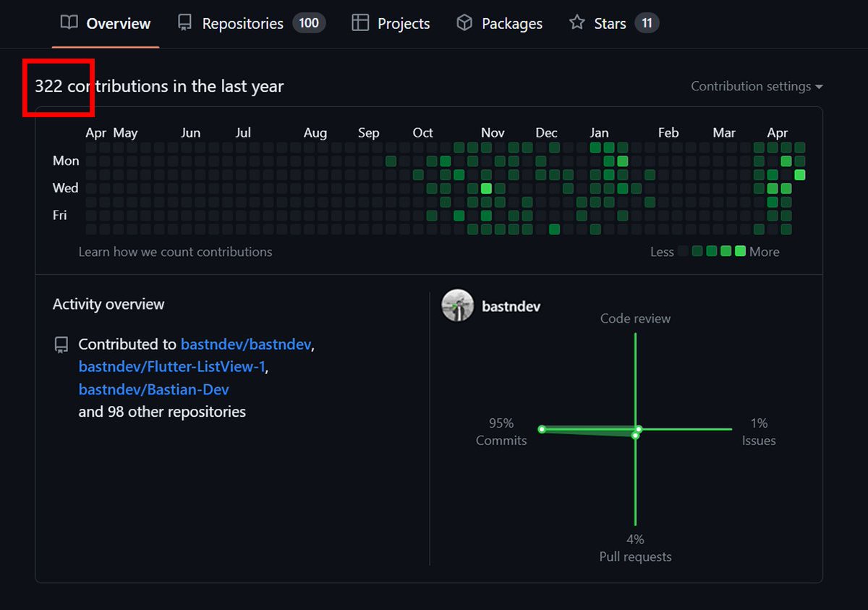Click the Activity overview heading

(109, 305)
